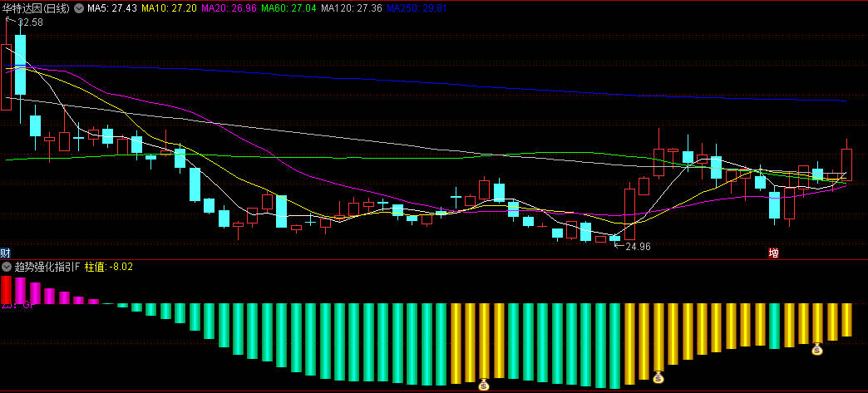Click the 趋势强化指引F indicator name
Image resolution: width=868 pixels, height=393 pixels.
47,267
